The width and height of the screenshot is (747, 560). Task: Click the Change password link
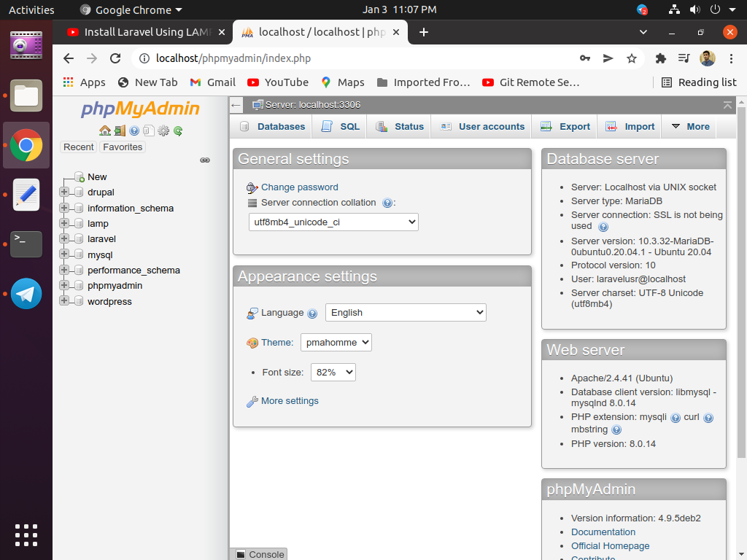299,187
